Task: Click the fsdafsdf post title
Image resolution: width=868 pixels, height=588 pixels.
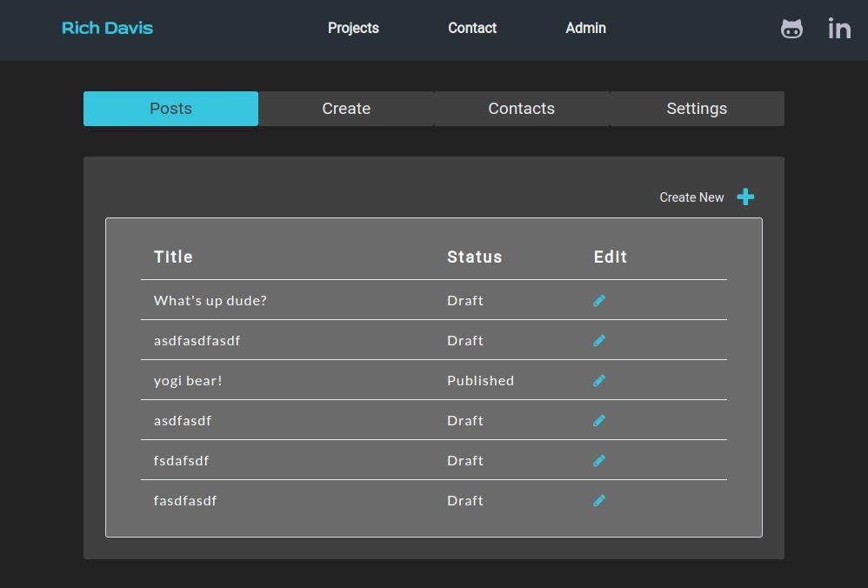Action: pyautogui.click(x=181, y=461)
